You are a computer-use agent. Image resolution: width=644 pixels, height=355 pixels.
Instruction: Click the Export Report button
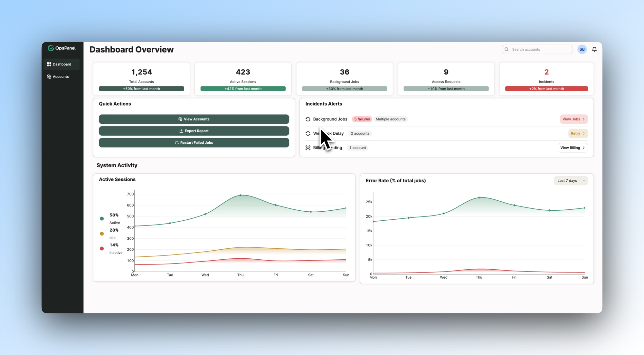tap(194, 131)
